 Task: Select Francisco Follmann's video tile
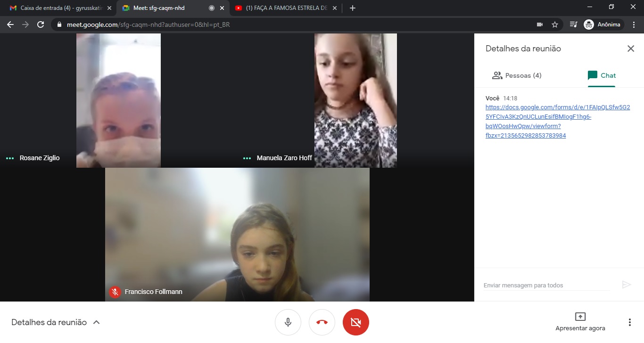click(237, 234)
